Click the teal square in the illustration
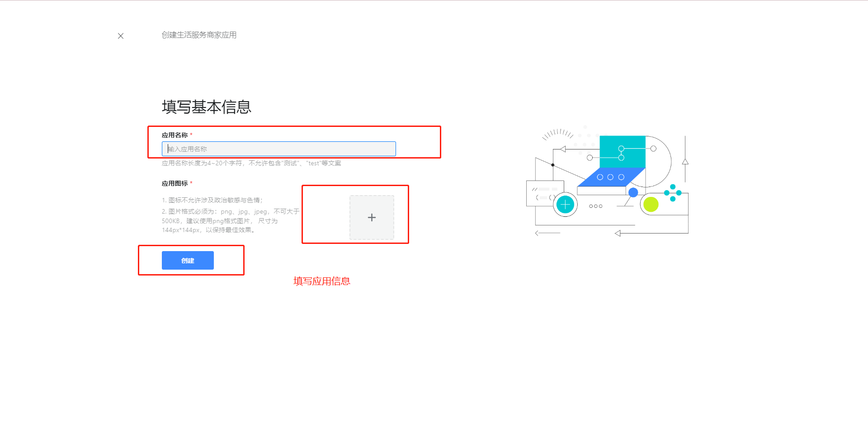The height and width of the screenshot is (425, 868). click(x=623, y=151)
